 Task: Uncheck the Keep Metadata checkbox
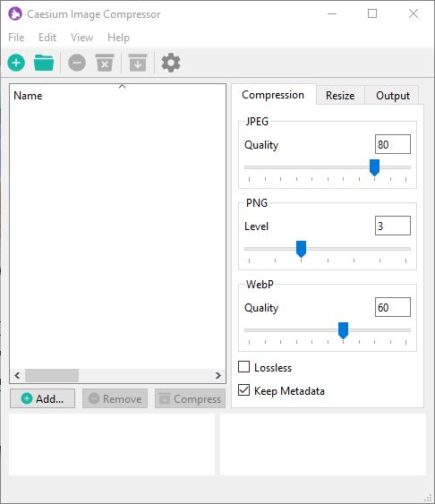pos(243,390)
